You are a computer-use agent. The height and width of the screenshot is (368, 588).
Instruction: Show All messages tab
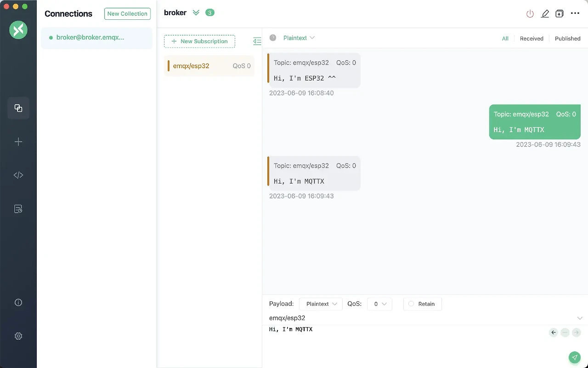pos(505,39)
